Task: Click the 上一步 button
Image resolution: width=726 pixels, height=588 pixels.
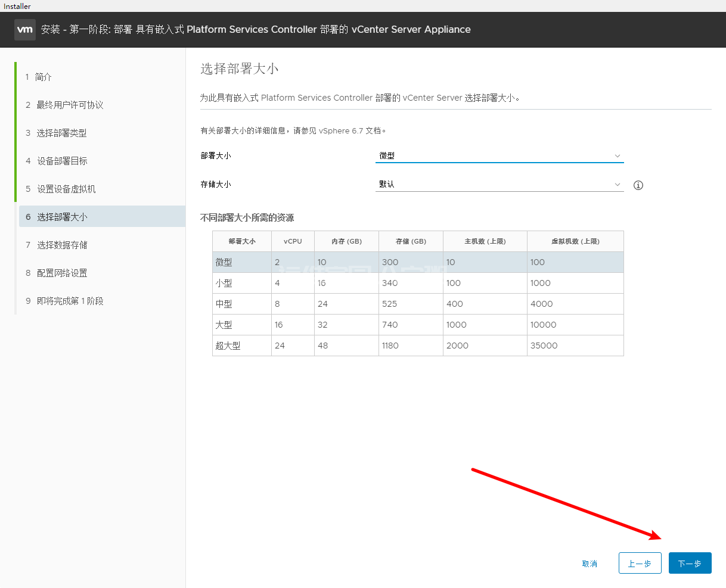Action: pyautogui.click(x=640, y=563)
